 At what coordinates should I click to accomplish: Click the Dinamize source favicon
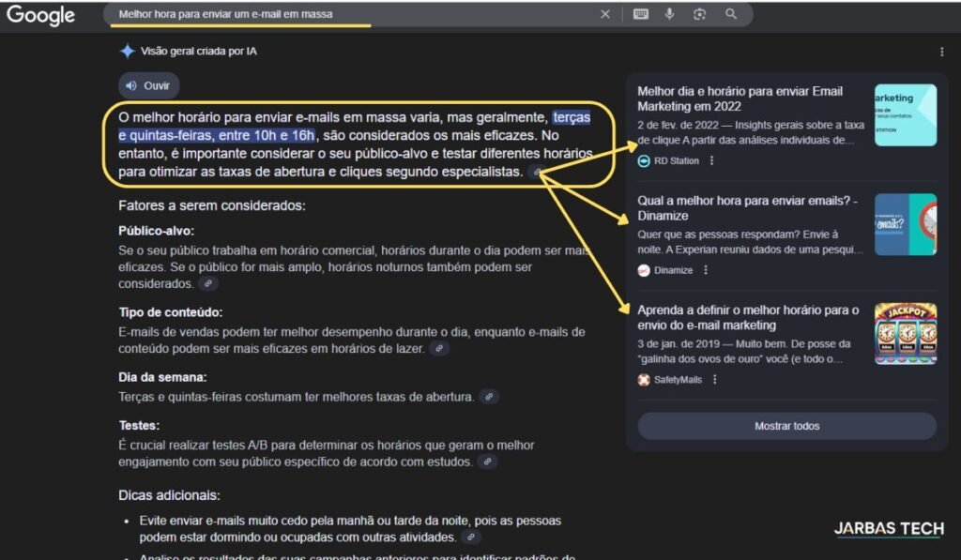[644, 270]
